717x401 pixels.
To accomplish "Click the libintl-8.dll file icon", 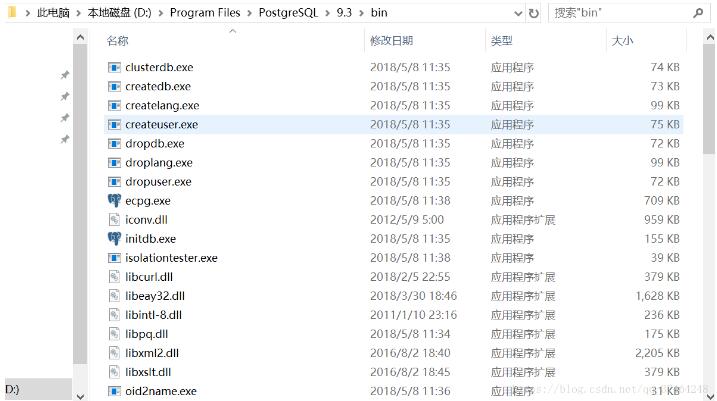I will pos(114,315).
